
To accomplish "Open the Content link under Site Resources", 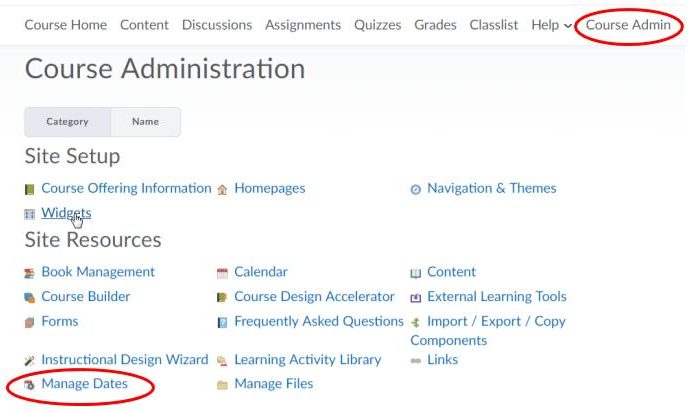I will [451, 272].
